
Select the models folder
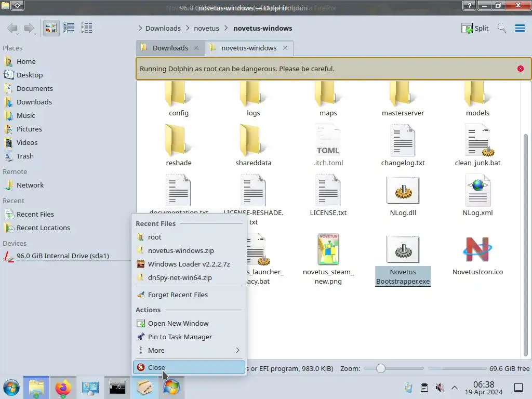click(477, 99)
